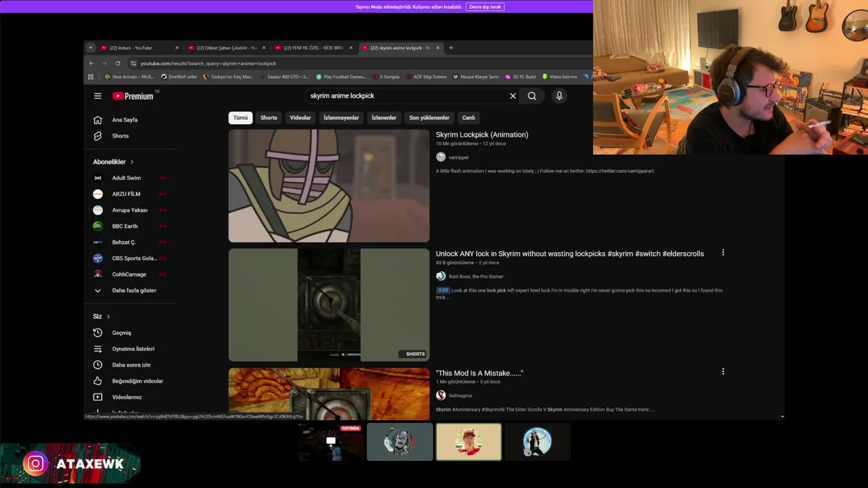Open Unlock ANY lock in Skyrim title

tap(570, 254)
